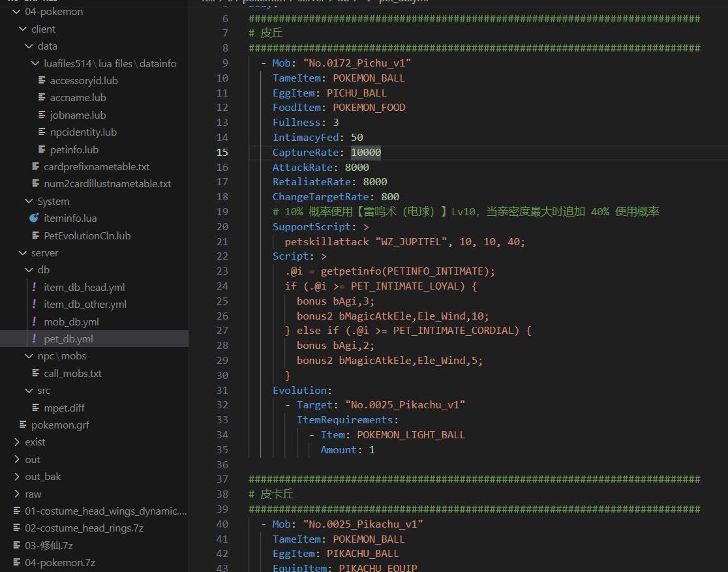Click line number 32 in gutter
Image resolution: width=728 pixels, height=572 pixels.
point(222,404)
